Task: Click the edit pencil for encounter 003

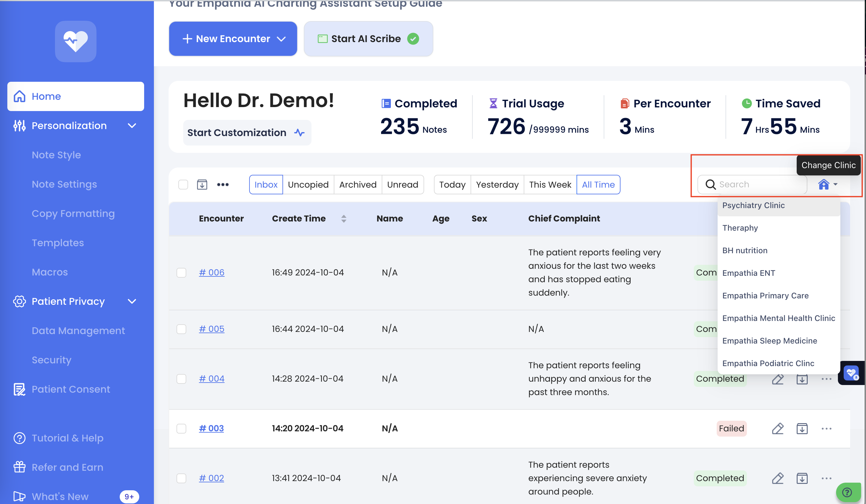Action: [x=778, y=428]
